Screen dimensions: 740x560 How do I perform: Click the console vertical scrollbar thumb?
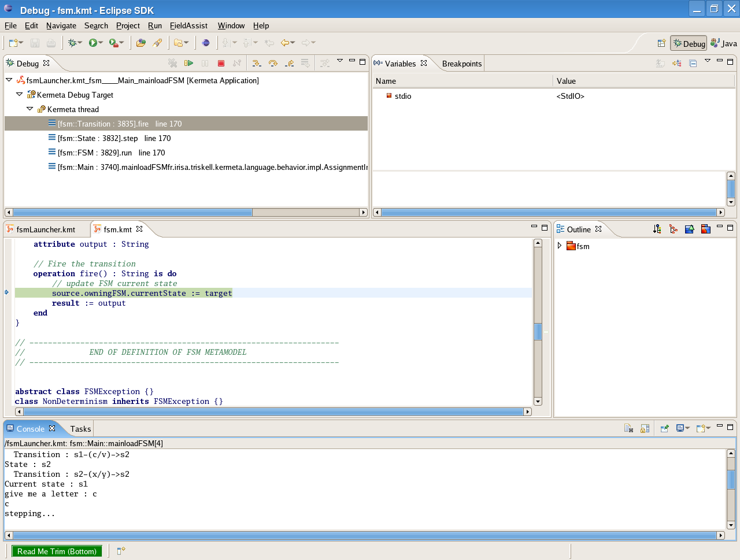[731, 479]
